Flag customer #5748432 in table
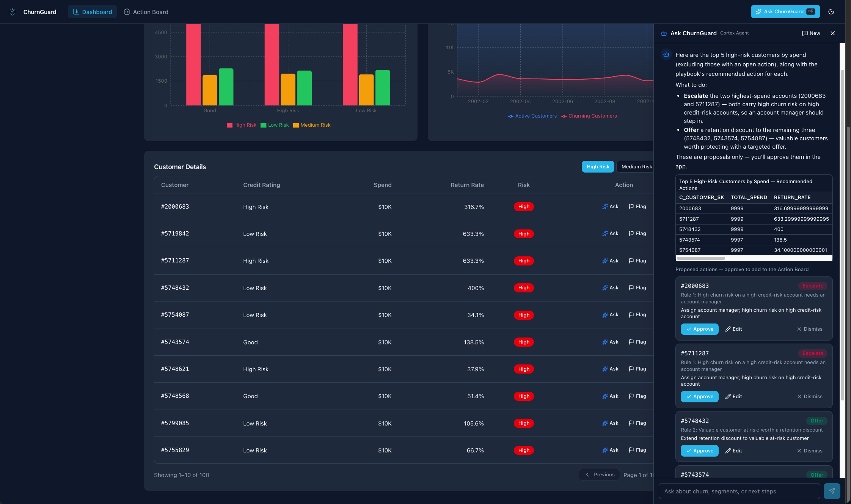Image resolution: width=851 pixels, height=504 pixels. (x=637, y=288)
